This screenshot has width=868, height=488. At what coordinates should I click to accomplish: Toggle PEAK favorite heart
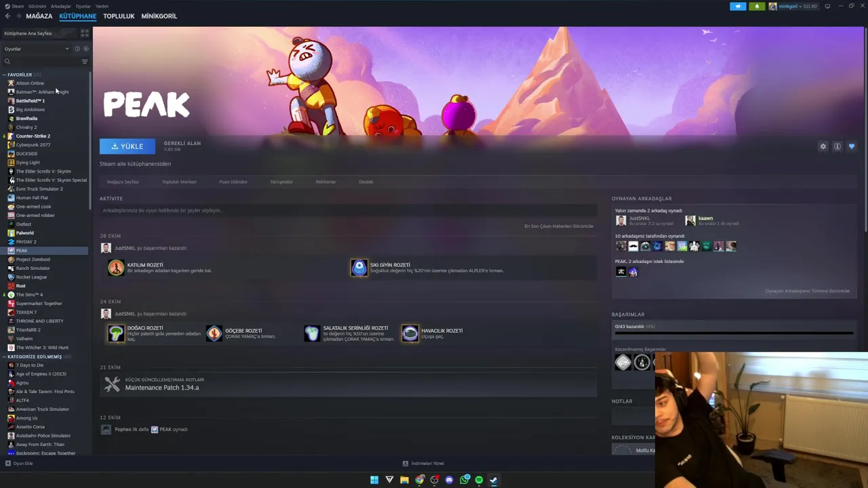click(x=852, y=146)
